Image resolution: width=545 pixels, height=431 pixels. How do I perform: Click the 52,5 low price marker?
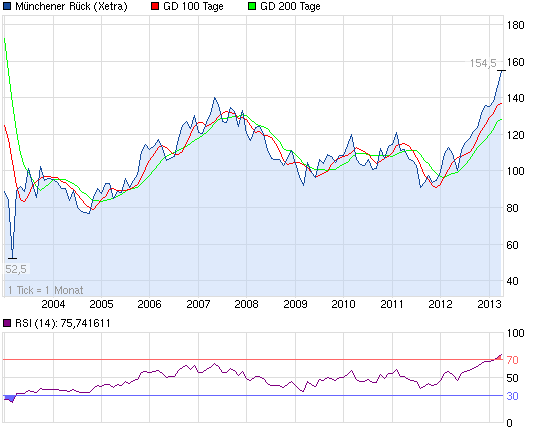16,269
